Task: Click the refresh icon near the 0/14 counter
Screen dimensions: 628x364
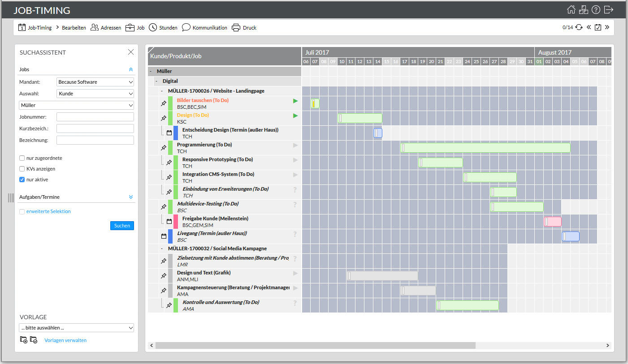Action: click(x=578, y=27)
